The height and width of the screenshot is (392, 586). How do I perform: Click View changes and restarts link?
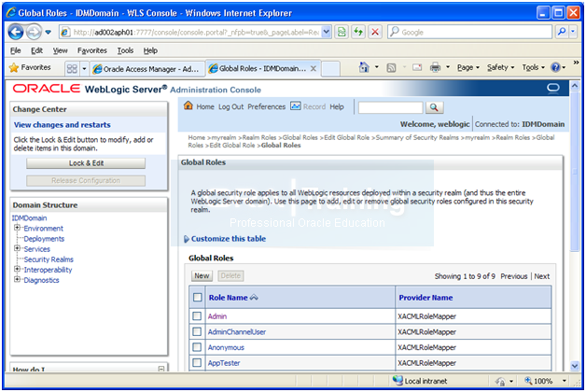click(62, 125)
